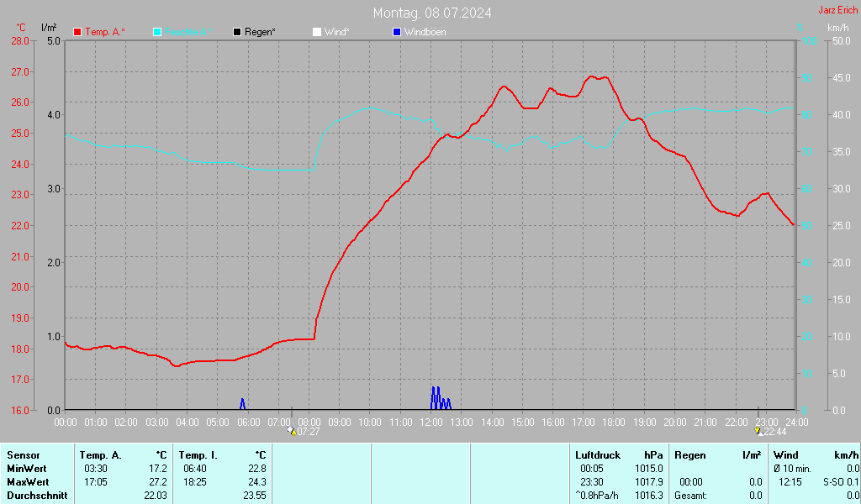861x504 pixels.
Task: Click the red Temp. A. legend swatch
Action: [x=78, y=32]
